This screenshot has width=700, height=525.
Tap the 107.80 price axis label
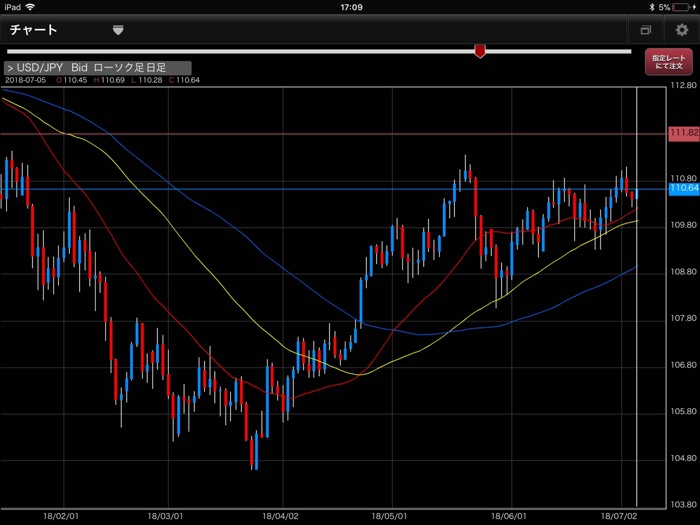[684, 318]
